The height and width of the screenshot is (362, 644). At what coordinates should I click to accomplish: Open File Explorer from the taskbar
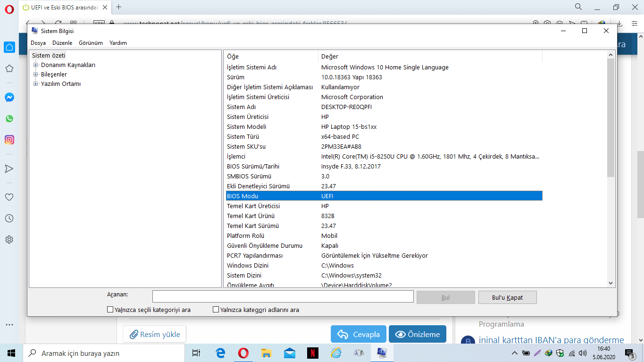pyautogui.click(x=267, y=353)
